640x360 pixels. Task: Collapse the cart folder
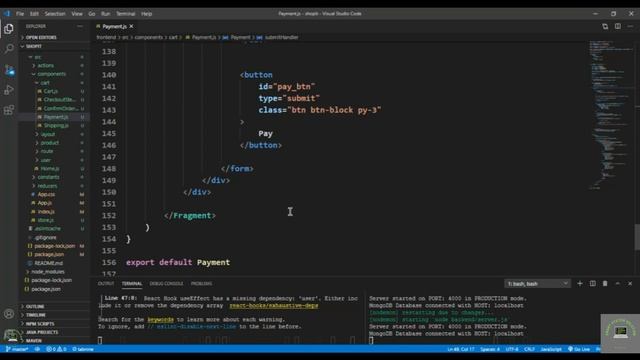point(45,82)
